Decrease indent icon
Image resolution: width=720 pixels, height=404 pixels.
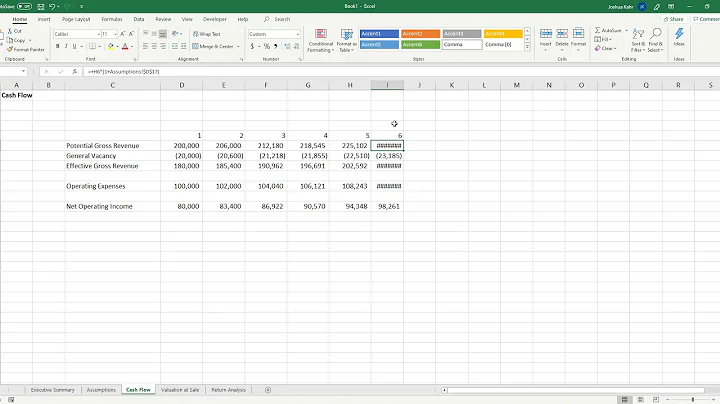coord(174,46)
